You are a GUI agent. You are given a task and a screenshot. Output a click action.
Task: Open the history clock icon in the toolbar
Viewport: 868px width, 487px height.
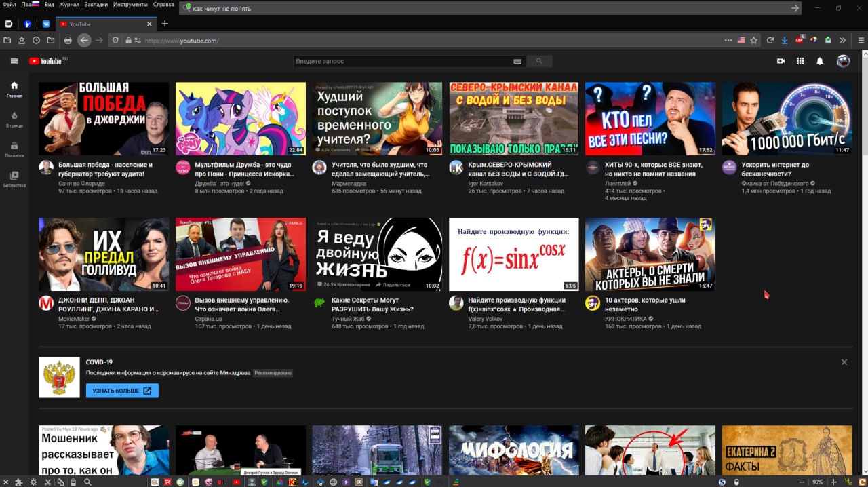pos(36,40)
